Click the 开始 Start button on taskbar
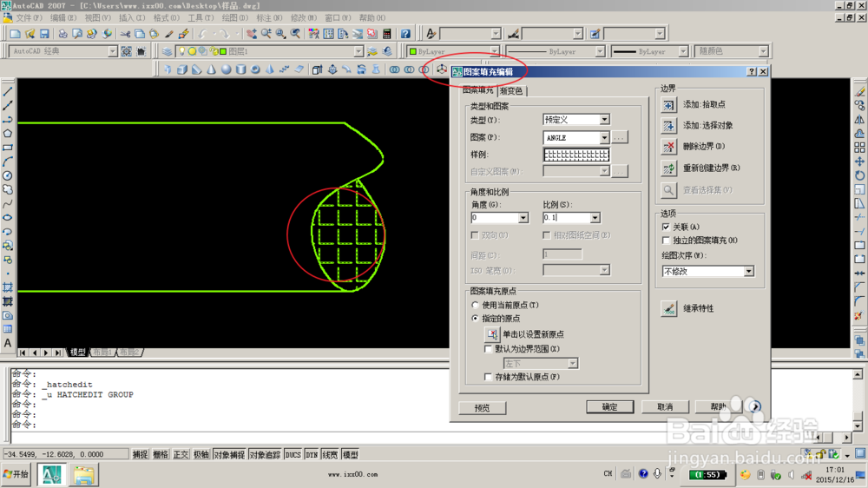The width and height of the screenshot is (868, 488). tap(16, 474)
